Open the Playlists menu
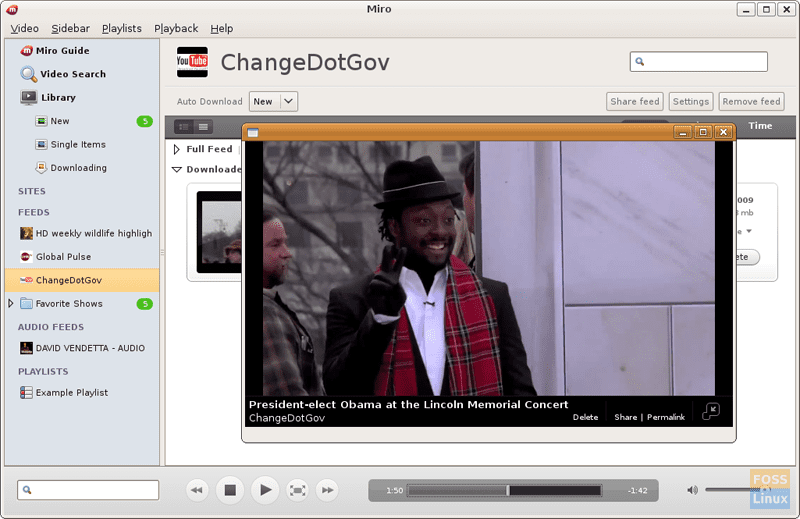The width and height of the screenshot is (800, 519). click(x=121, y=29)
